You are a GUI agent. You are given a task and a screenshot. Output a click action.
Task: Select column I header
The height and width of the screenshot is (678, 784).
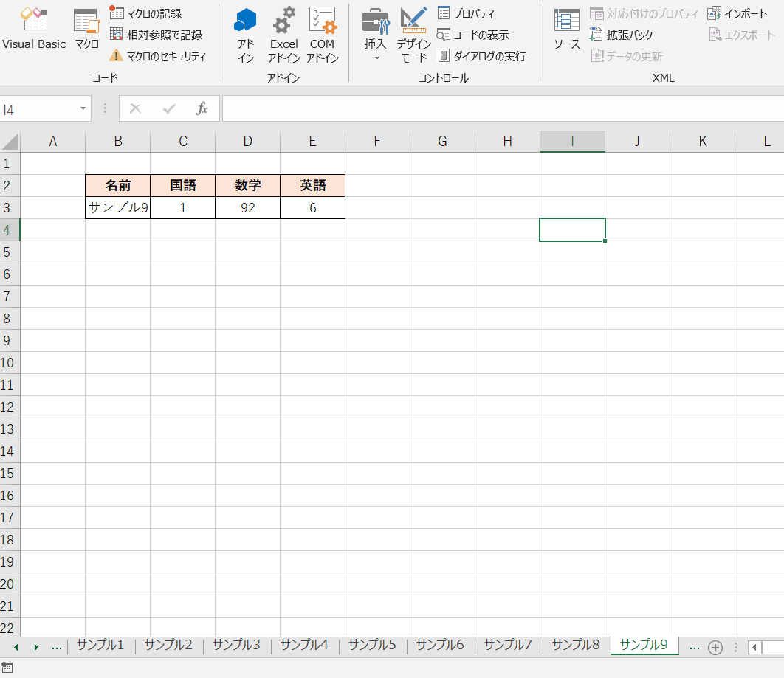pos(573,142)
